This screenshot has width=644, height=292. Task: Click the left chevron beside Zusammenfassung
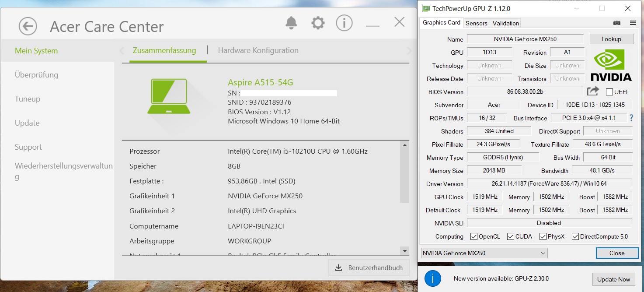tap(122, 51)
